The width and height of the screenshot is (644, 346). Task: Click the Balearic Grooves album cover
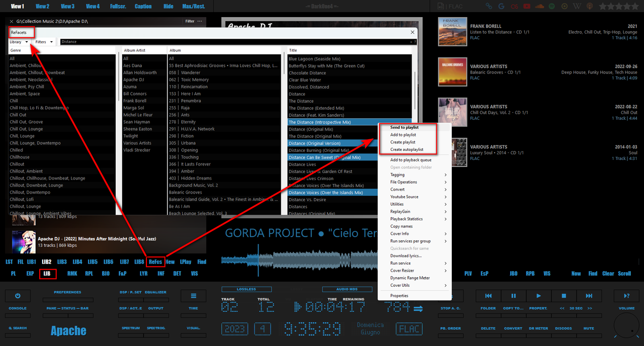(x=452, y=72)
